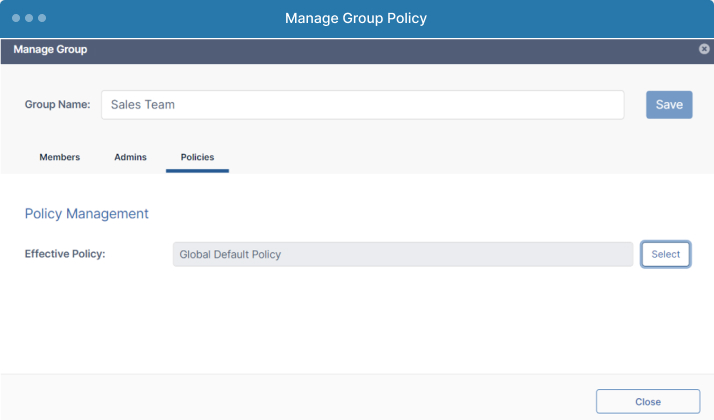Open the Admins tab
This screenshot has width=714, height=420.
[130, 157]
